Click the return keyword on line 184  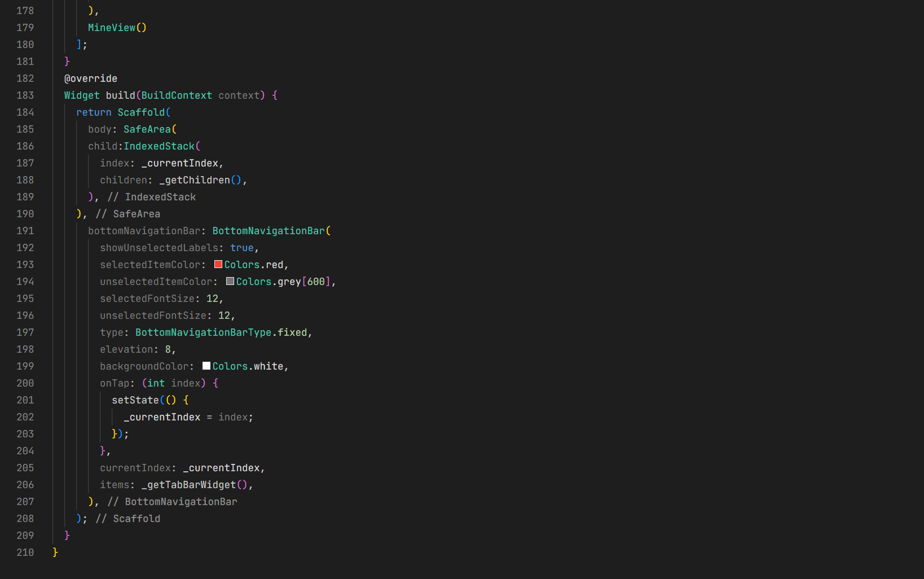(94, 112)
